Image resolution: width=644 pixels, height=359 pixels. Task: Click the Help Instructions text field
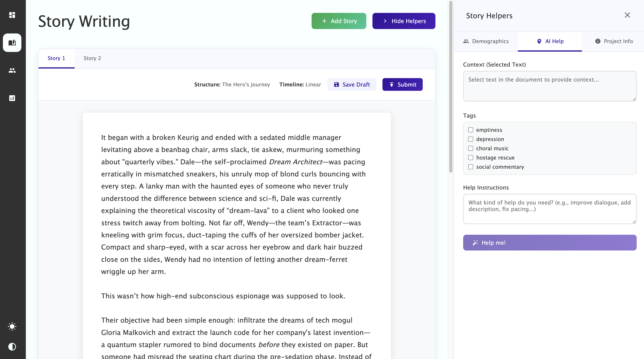click(x=549, y=209)
